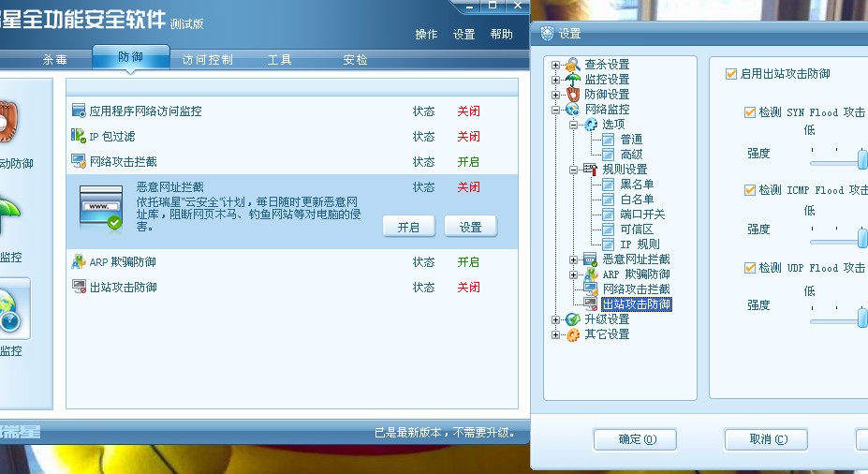Switch to the 防御 tab
868x474 pixels.
coord(131,57)
